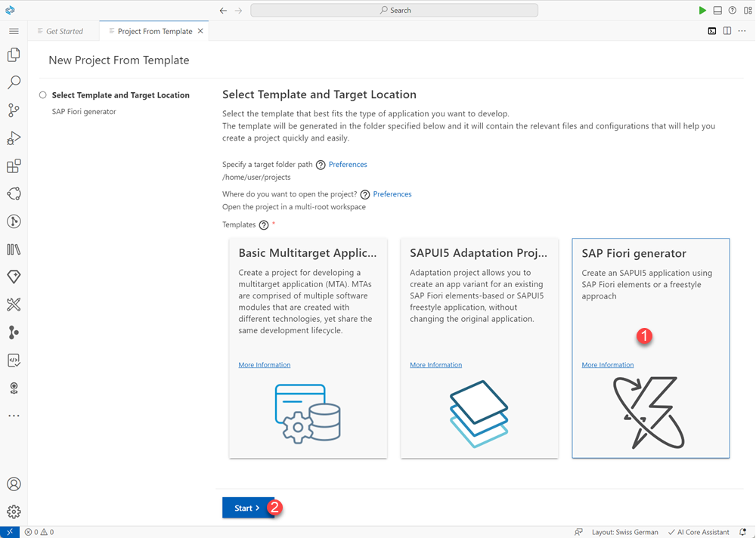The height and width of the screenshot is (538, 756).
Task: Open the notifications bell in status bar
Action: coord(743,532)
